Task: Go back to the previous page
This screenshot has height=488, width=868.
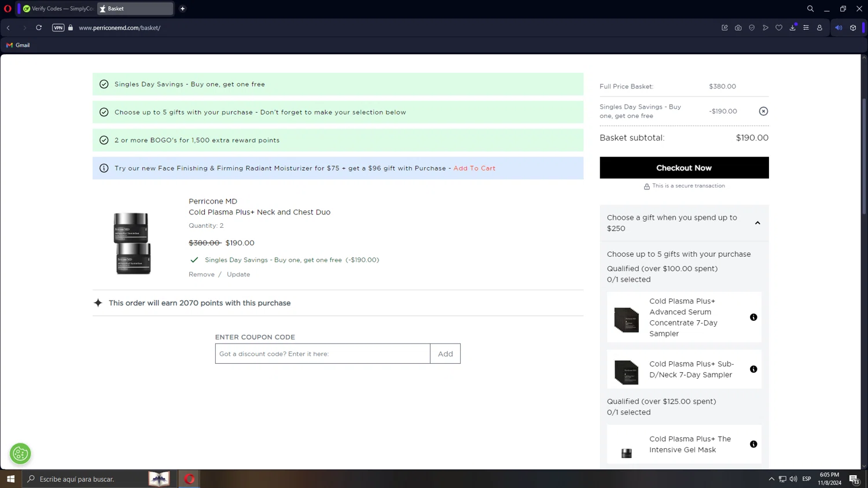Action: (9, 28)
